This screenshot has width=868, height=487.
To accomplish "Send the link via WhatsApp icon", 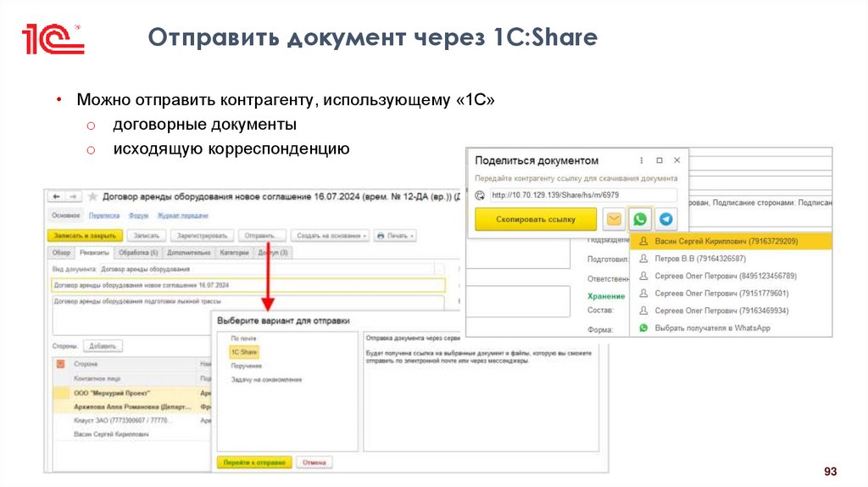I will click(640, 220).
